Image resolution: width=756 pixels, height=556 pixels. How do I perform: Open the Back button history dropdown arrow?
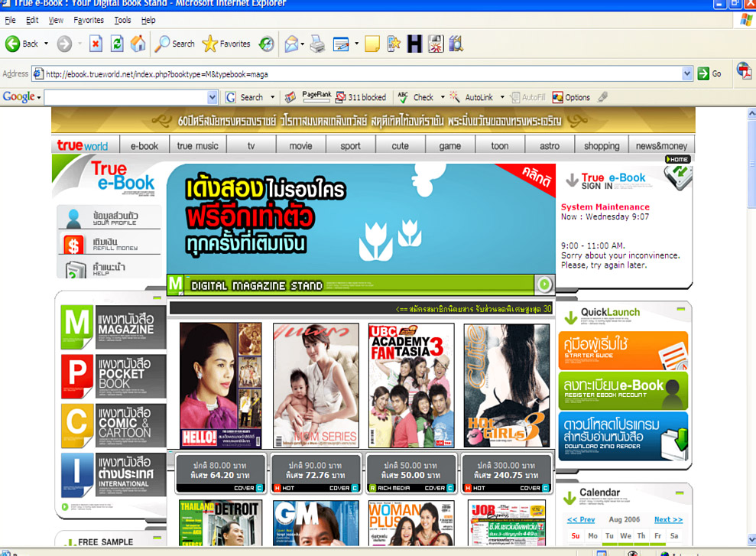47,44
